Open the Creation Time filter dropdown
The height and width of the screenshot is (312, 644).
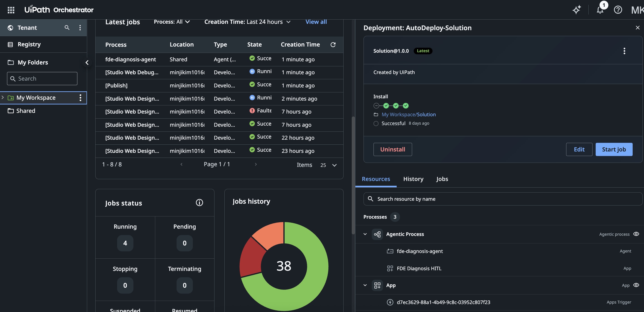247,22
